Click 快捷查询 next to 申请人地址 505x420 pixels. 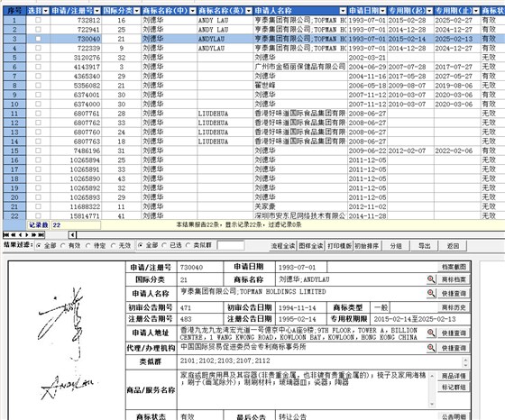454,333
